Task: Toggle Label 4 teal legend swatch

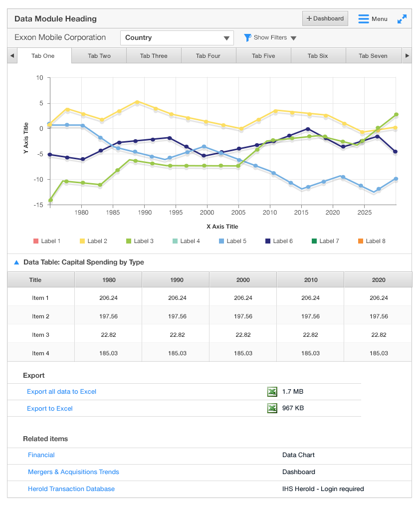Action: pyautogui.click(x=175, y=241)
